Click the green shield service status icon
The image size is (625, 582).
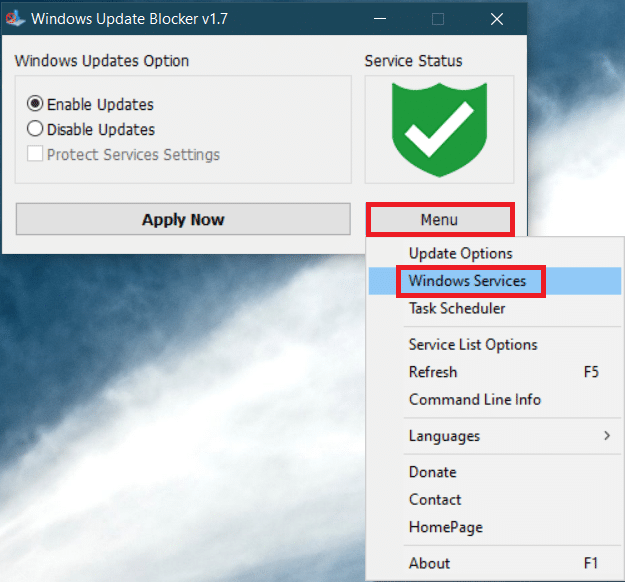(x=439, y=130)
